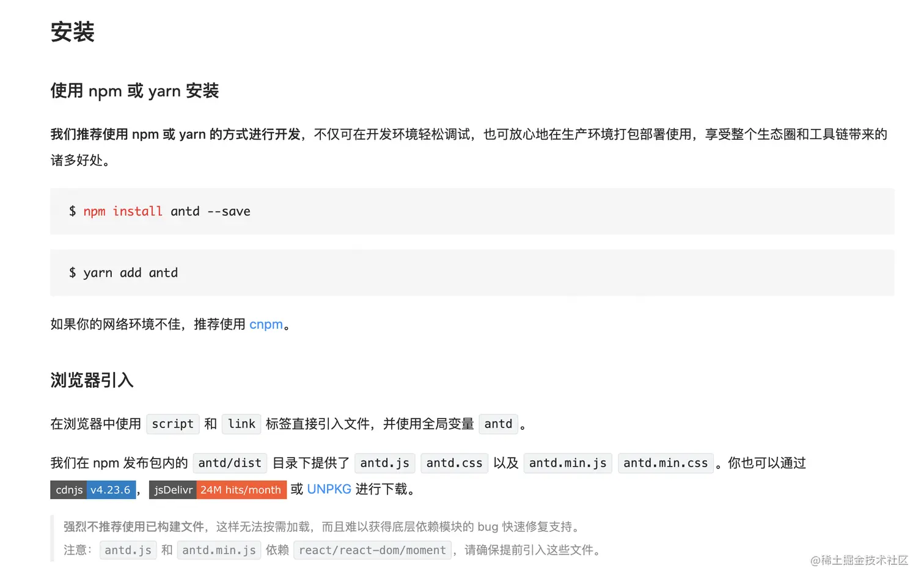Click inline code 'antd' after 全局变量

click(x=498, y=424)
